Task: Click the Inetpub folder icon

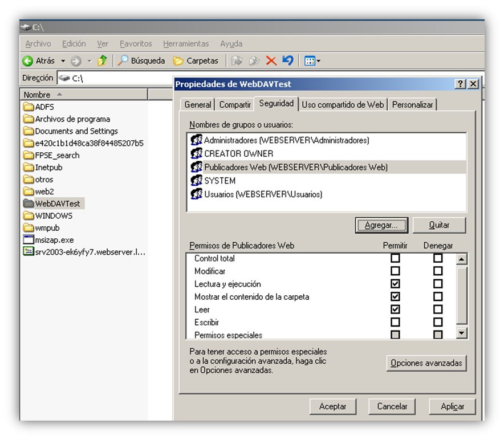Action: [29, 167]
